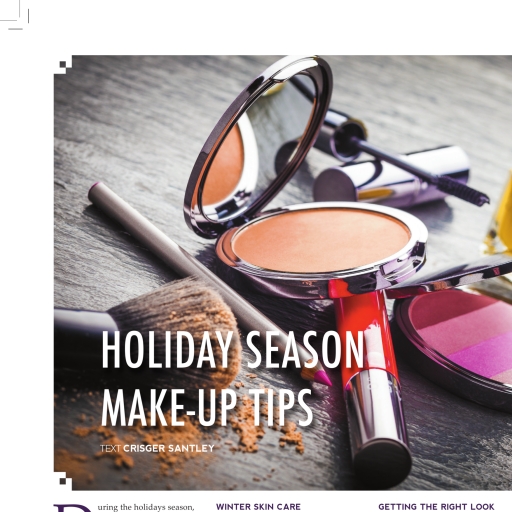
Task: Click the word "TEXT" before the author name
Action: pyautogui.click(x=110, y=448)
